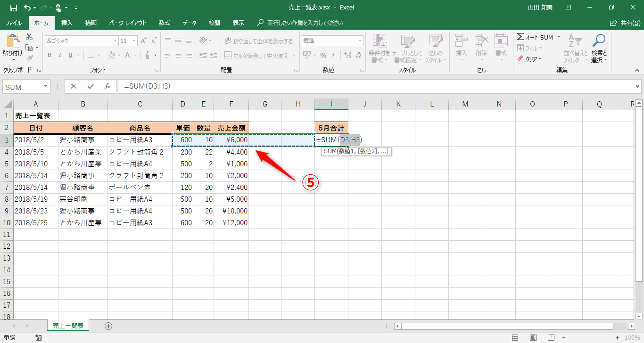Click the borders grid icon
The image size is (644, 343).
(91, 55)
